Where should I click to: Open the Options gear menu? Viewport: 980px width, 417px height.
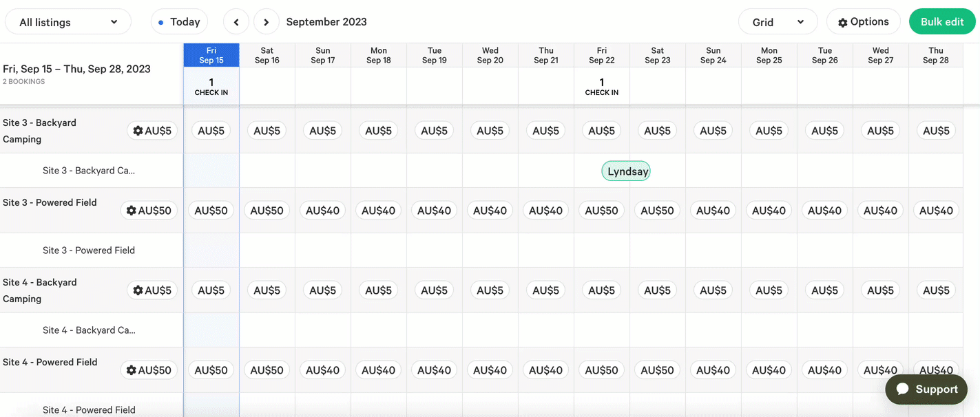coord(864,22)
